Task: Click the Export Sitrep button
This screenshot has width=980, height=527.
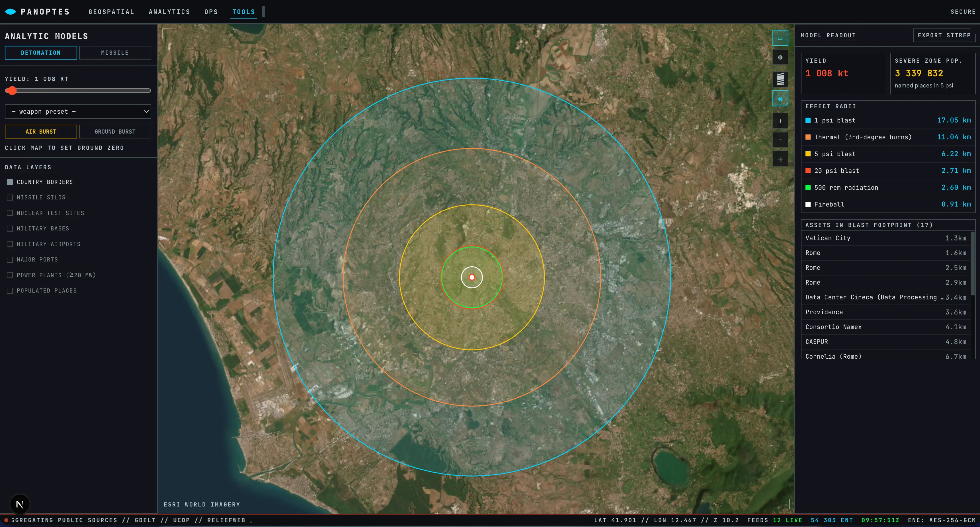Action: pyautogui.click(x=944, y=35)
